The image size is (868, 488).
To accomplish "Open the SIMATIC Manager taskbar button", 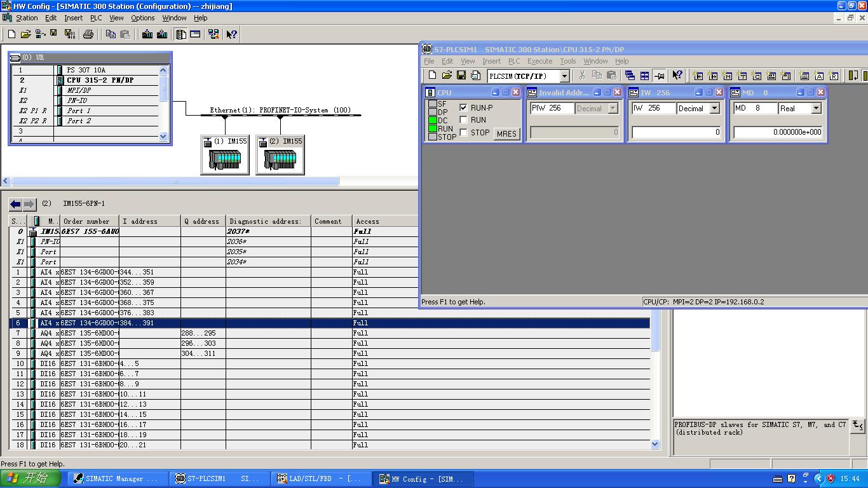I will [x=117, y=478].
